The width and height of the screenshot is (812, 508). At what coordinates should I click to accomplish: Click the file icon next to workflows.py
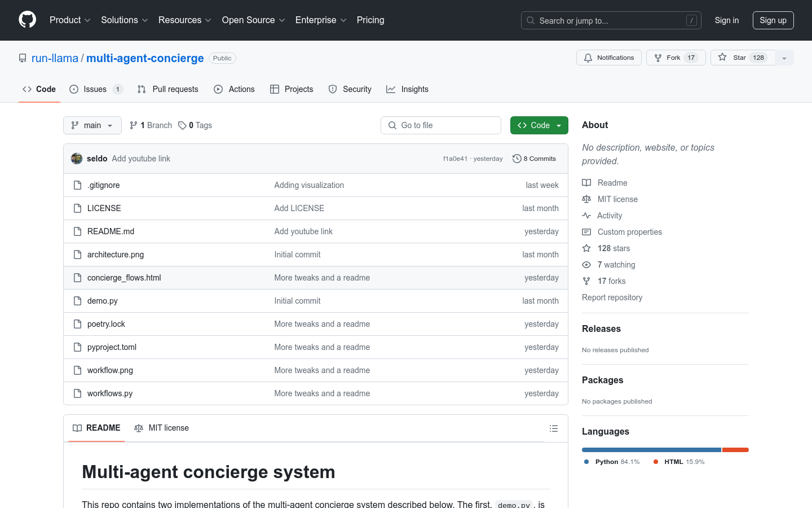pos(78,393)
